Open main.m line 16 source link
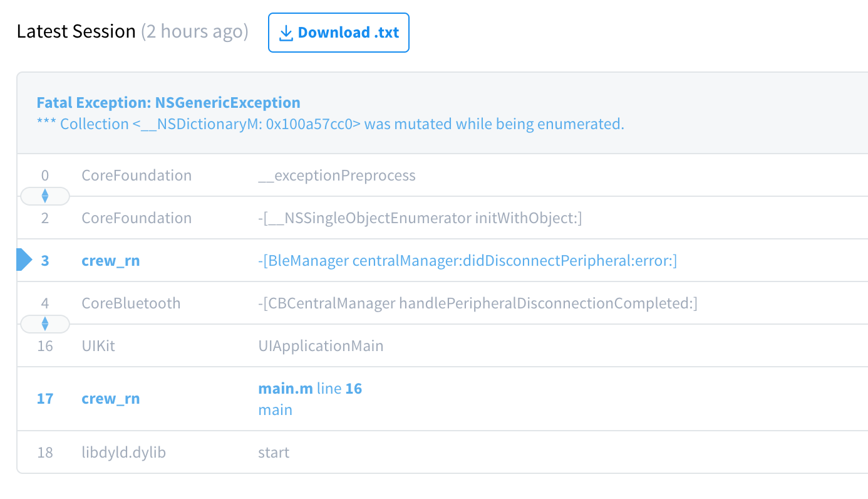868x499 pixels. pos(310,388)
